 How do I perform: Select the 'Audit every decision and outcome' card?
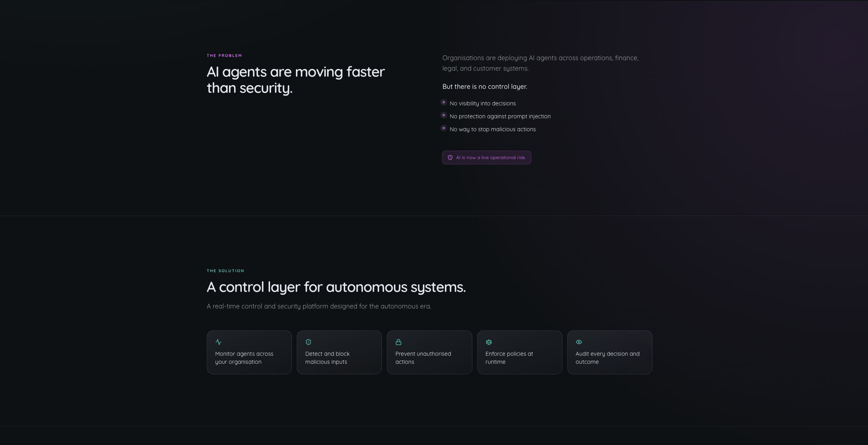pos(610,352)
